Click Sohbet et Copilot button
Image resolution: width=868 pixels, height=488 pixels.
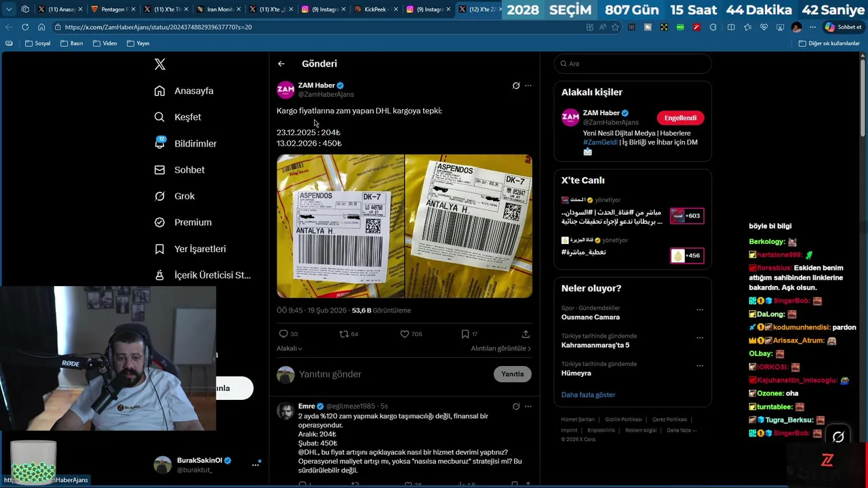tap(843, 27)
